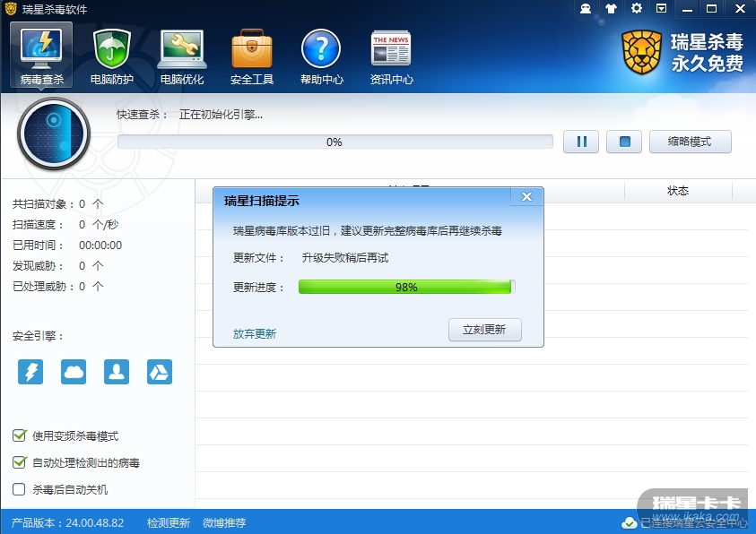The height and width of the screenshot is (534, 756).
Task: Click the radar scan animation circle
Action: 54,133
